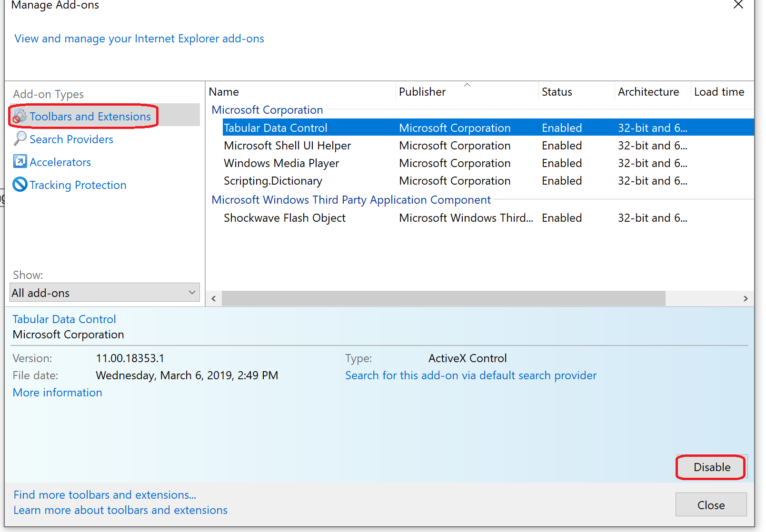
Task: Click architecture cell of Microsoft Shell UI Helper
Action: click(x=653, y=146)
